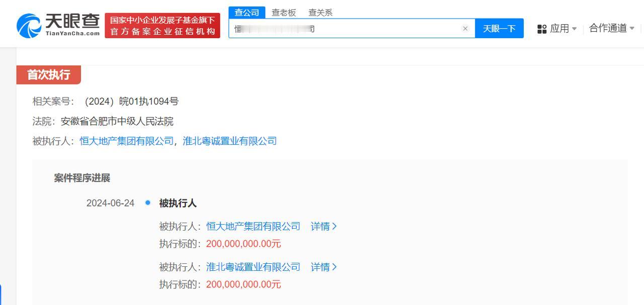Expand the 合作通道 dropdown
Screen dimensions: 644x305
[612, 28]
